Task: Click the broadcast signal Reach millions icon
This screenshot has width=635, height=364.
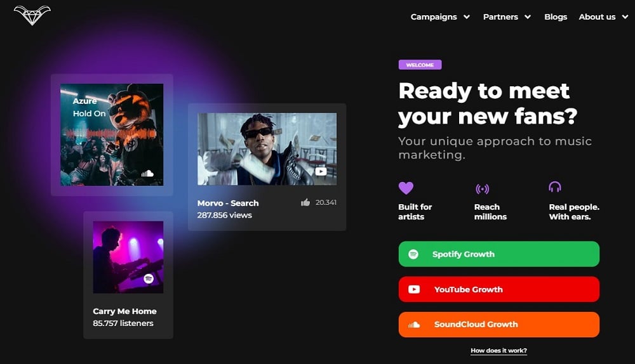Action: pyautogui.click(x=483, y=189)
